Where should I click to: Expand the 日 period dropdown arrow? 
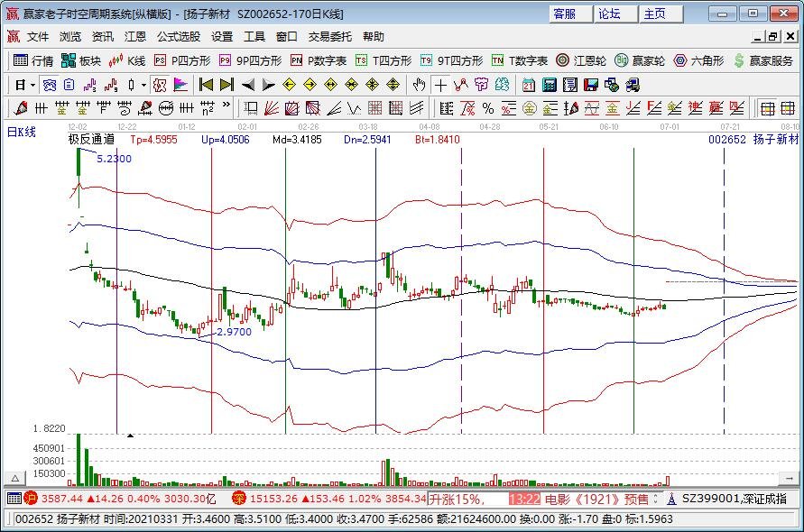(32, 85)
